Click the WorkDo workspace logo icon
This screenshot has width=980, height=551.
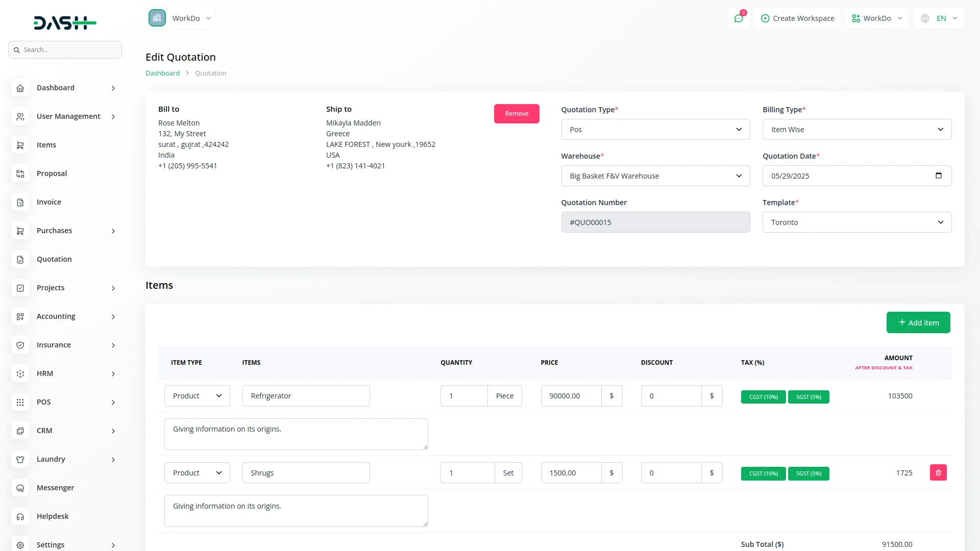point(157,18)
